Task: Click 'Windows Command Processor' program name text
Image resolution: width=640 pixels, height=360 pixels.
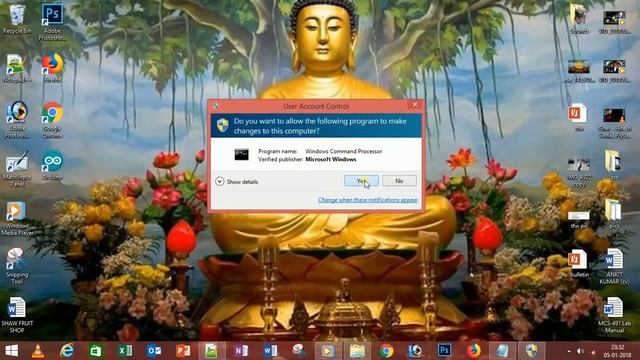Action: pos(344,151)
